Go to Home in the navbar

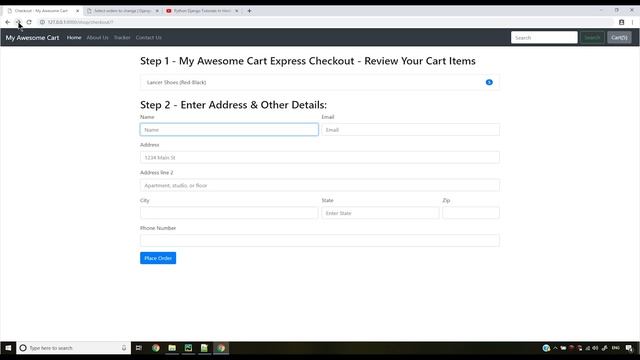point(74,38)
